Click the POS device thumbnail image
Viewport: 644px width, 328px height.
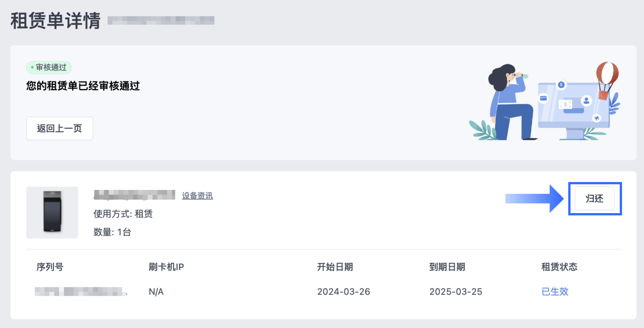pos(52,212)
